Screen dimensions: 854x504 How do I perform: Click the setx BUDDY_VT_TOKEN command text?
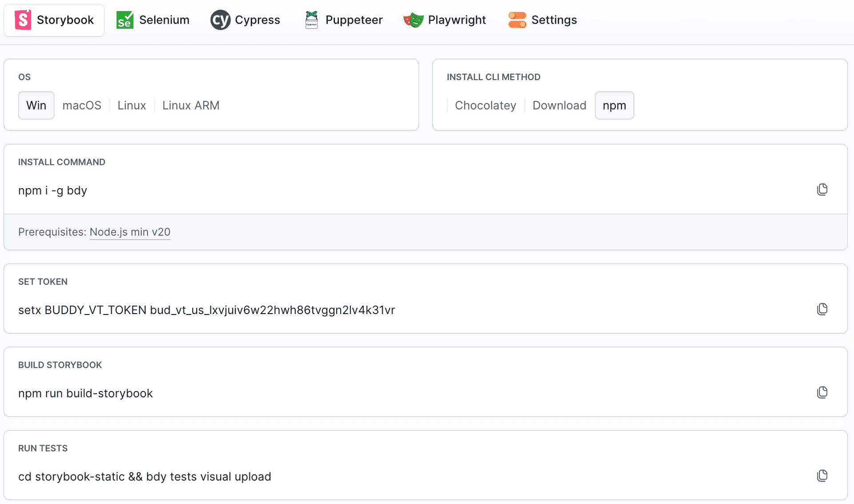(x=206, y=310)
